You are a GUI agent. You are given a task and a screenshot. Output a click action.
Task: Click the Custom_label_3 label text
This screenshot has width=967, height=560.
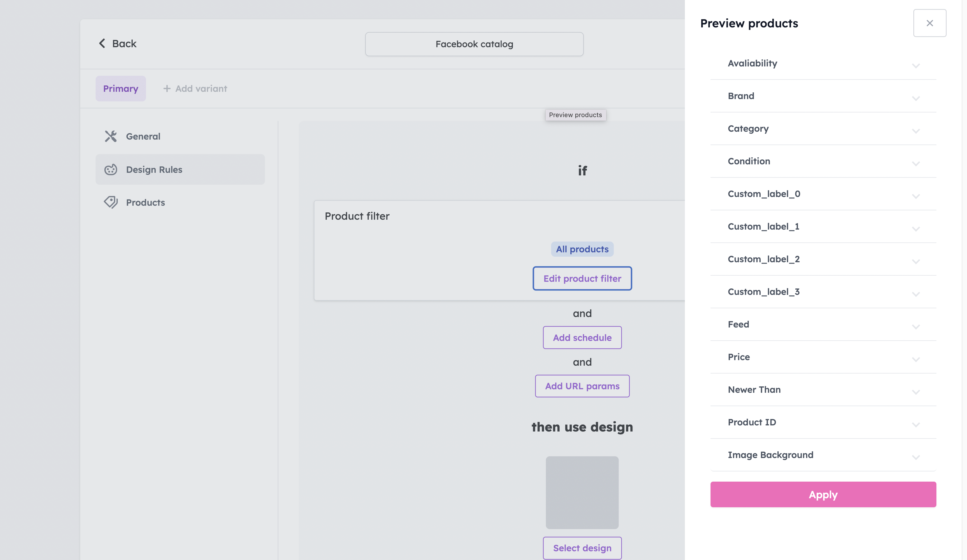[764, 291]
